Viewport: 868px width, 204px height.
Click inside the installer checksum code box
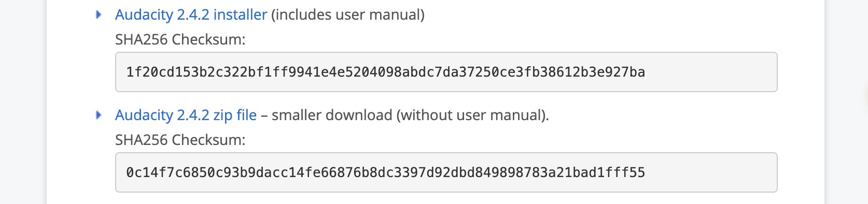coord(446,72)
